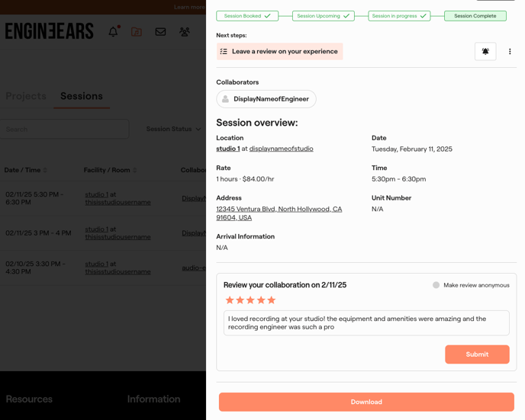
Task: Click the fifth review star
Action: (x=272, y=300)
